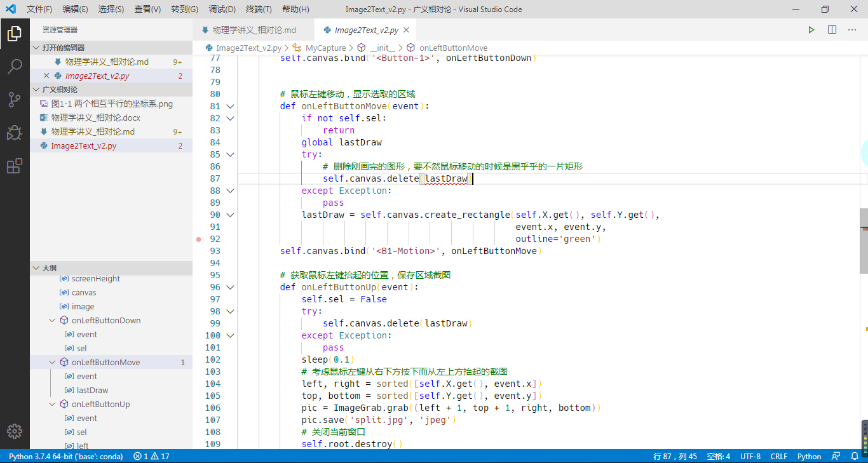Open the 转到(G) menu

pos(184,10)
